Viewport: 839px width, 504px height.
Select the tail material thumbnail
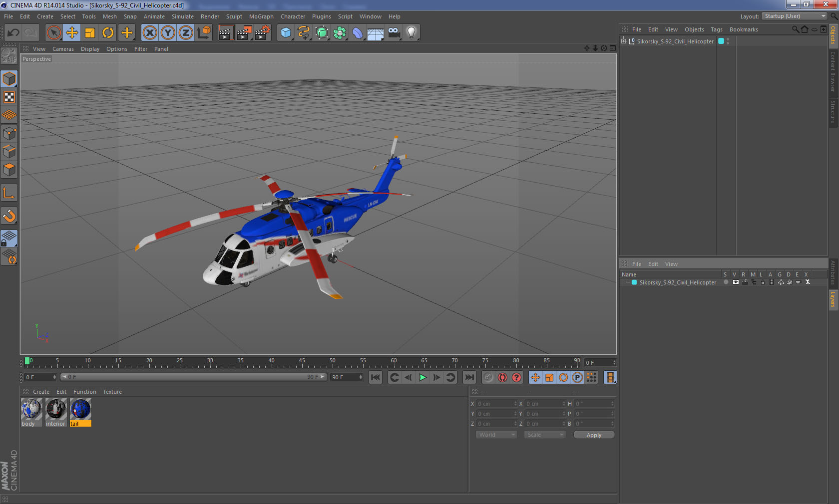(x=80, y=412)
